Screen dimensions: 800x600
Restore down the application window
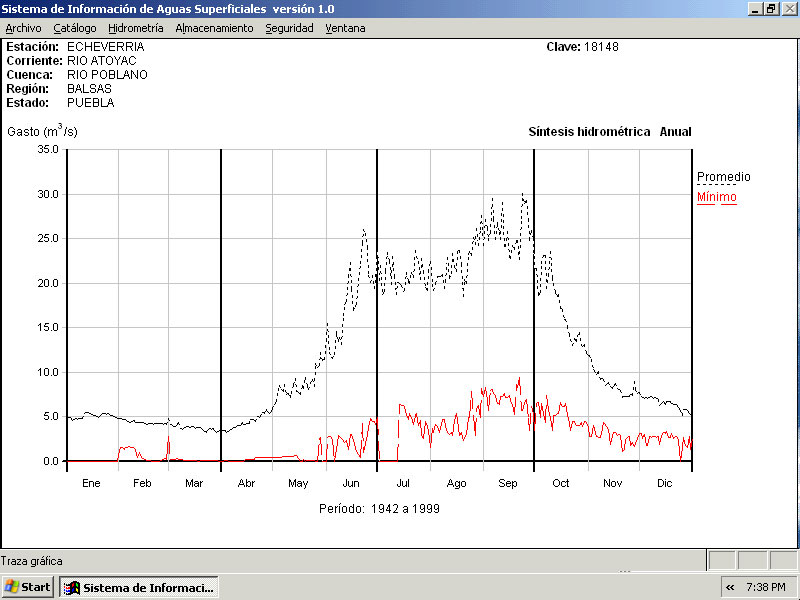click(x=771, y=8)
